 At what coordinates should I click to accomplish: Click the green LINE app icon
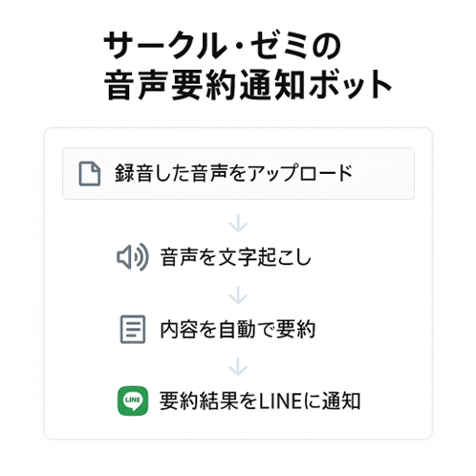tap(133, 400)
